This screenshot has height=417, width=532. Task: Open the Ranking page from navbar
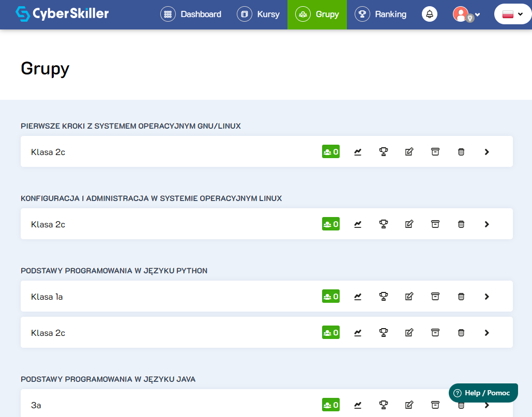click(x=381, y=14)
